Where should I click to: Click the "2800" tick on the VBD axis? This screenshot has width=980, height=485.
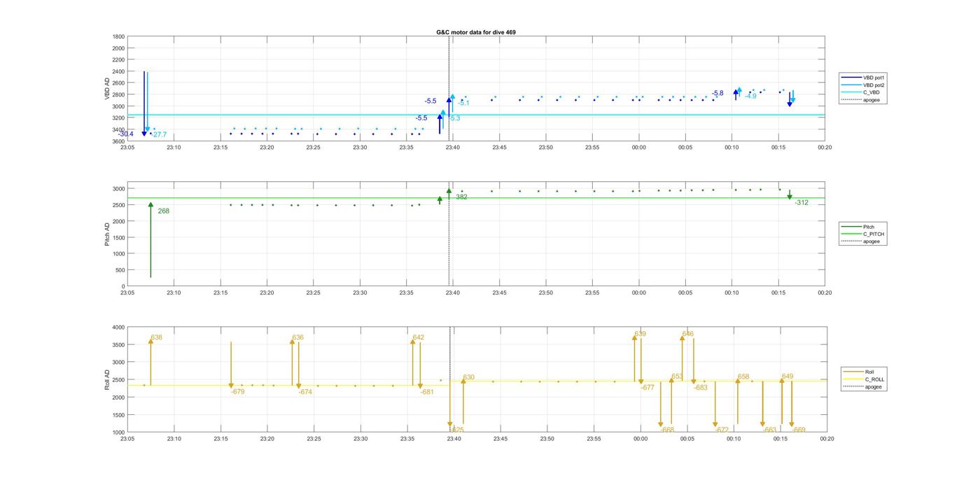click(x=118, y=95)
